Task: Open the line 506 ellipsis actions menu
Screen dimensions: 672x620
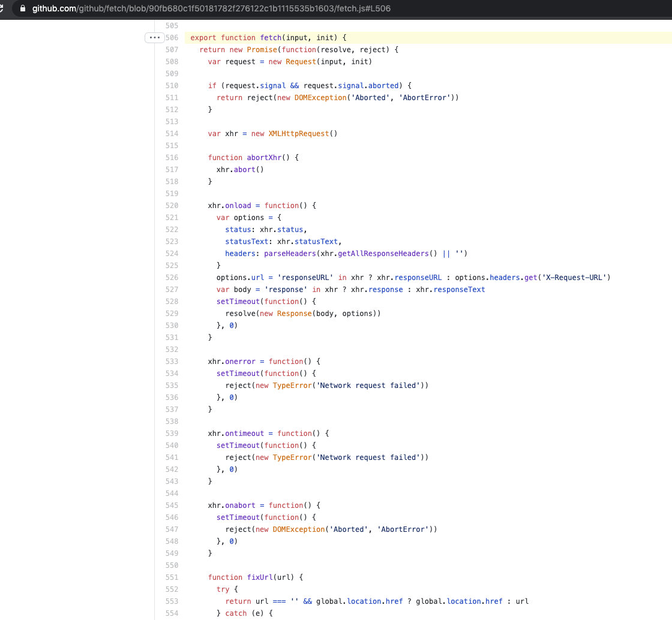Action: click(x=154, y=38)
